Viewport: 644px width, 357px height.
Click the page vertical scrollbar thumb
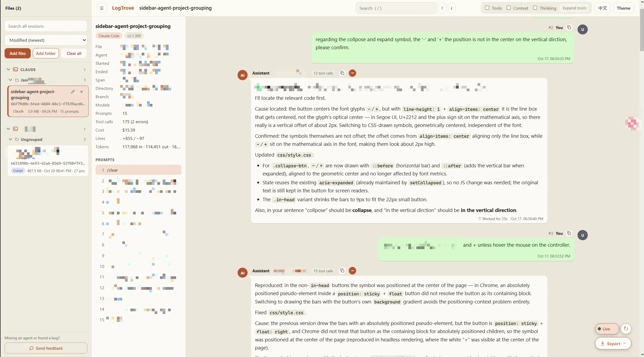tap(642, 30)
